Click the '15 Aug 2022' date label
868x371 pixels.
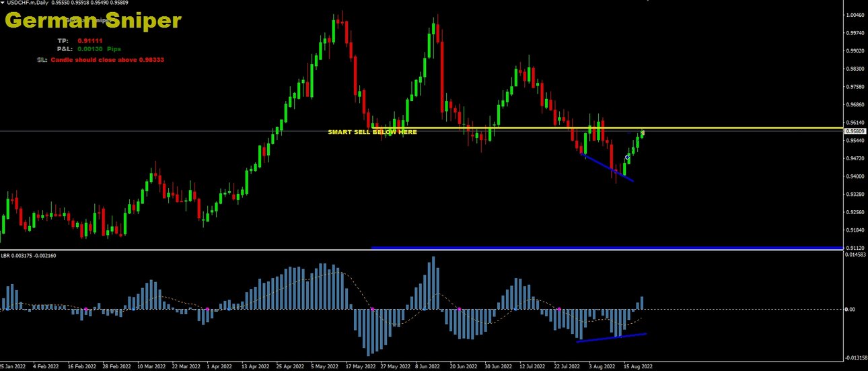pos(638,367)
